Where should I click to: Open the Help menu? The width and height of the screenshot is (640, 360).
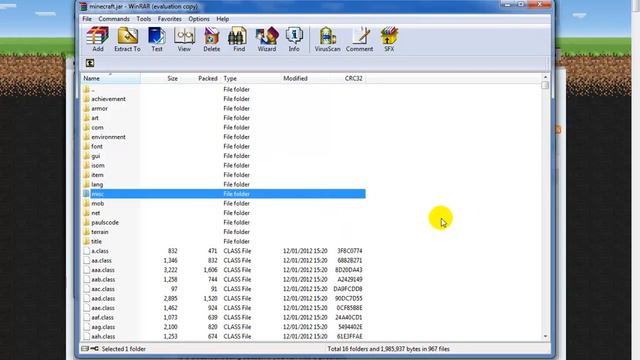[x=222, y=19]
